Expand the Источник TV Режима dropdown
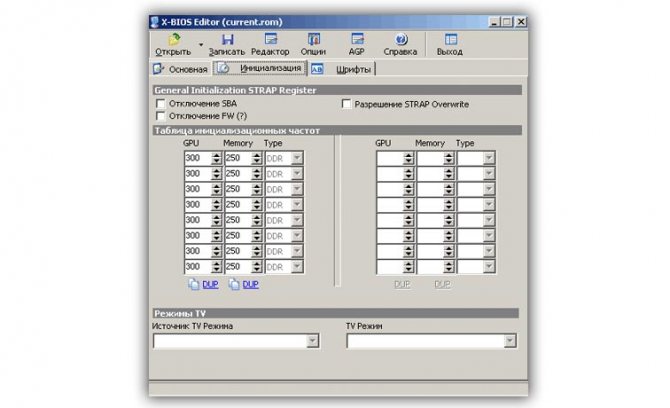This screenshot has width=670, height=408. 312,341
